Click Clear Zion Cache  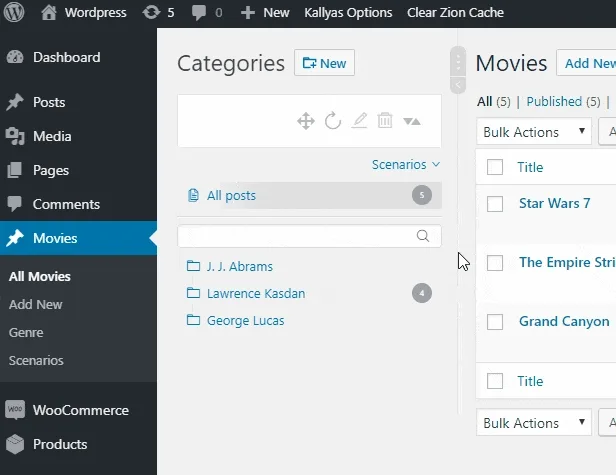click(455, 13)
